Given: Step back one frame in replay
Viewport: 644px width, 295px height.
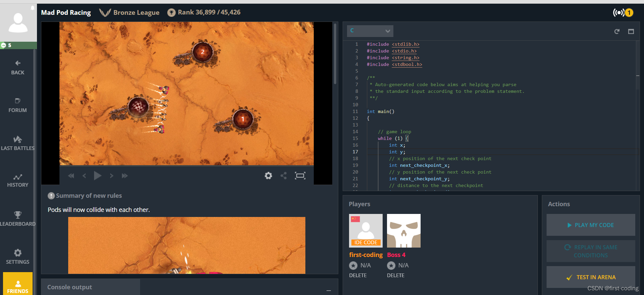Looking at the screenshot, I should (x=84, y=176).
